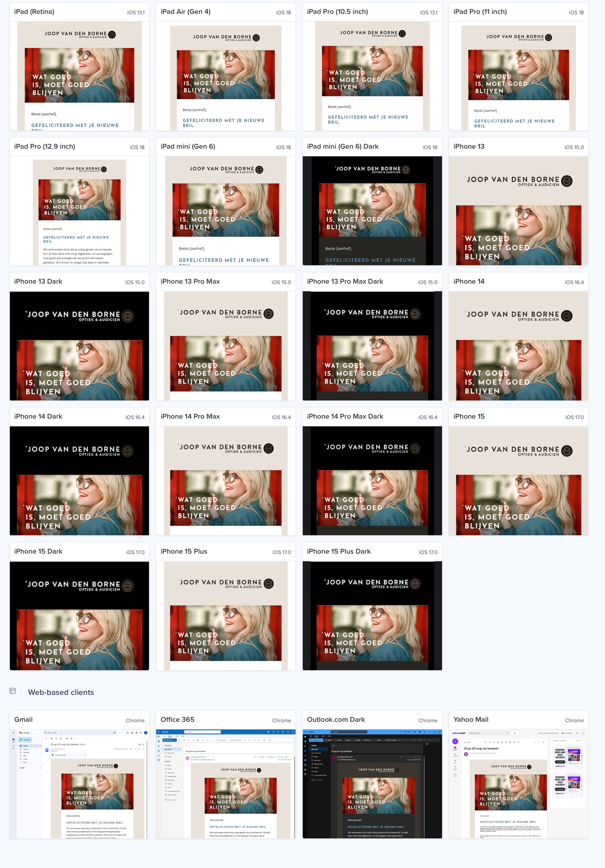Click the 'Office 365' card title
The width and height of the screenshot is (605, 868).
pyautogui.click(x=178, y=720)
